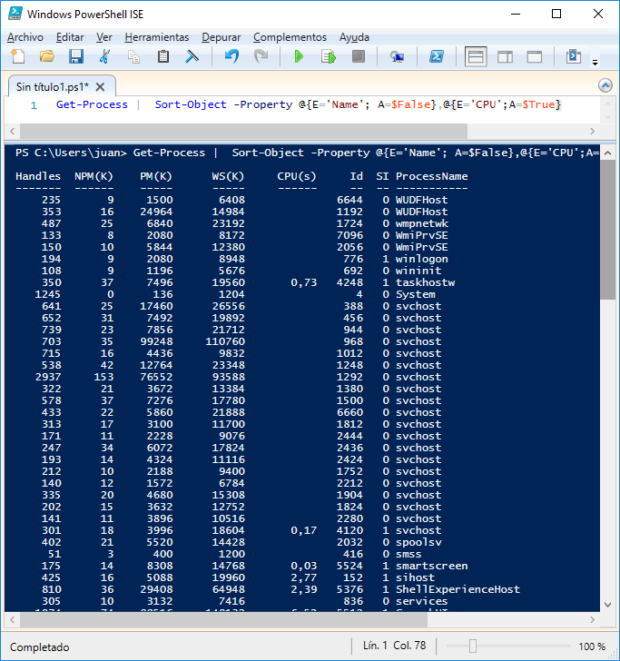Undo the last edit
Viewport: 620px width, 661px height.
click(x=232, y=57)
